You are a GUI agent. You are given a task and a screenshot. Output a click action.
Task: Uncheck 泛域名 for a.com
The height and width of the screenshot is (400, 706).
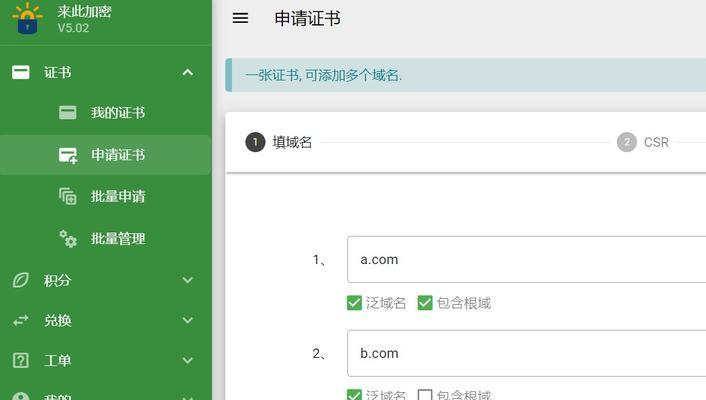coord(354,303)
